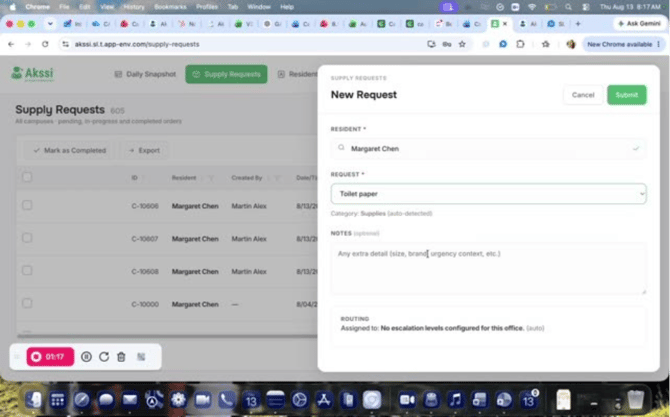Open Phone app from the Dock
670x417 pixels.
pyautogui.click(x=226, y=400)
